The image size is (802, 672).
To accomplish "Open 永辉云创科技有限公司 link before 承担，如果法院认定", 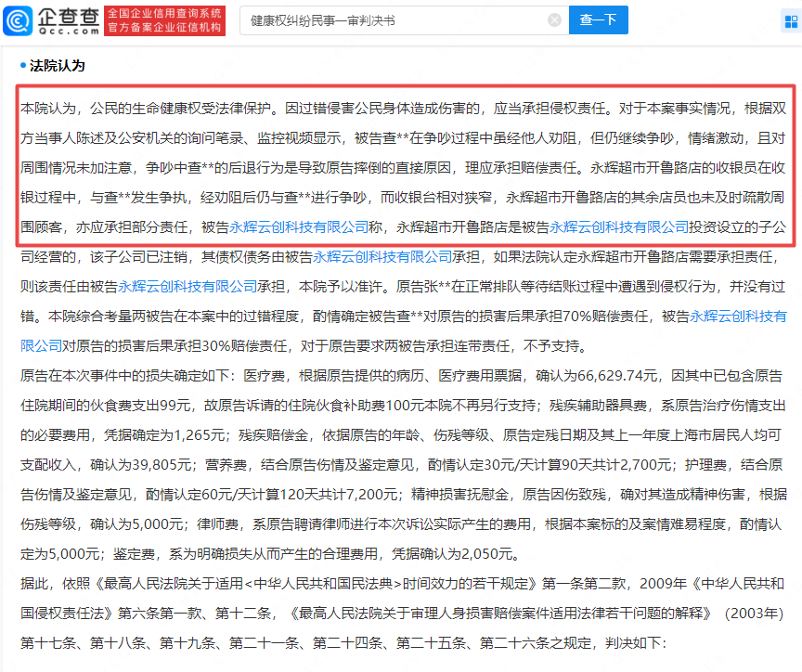I will click(382, 257).
